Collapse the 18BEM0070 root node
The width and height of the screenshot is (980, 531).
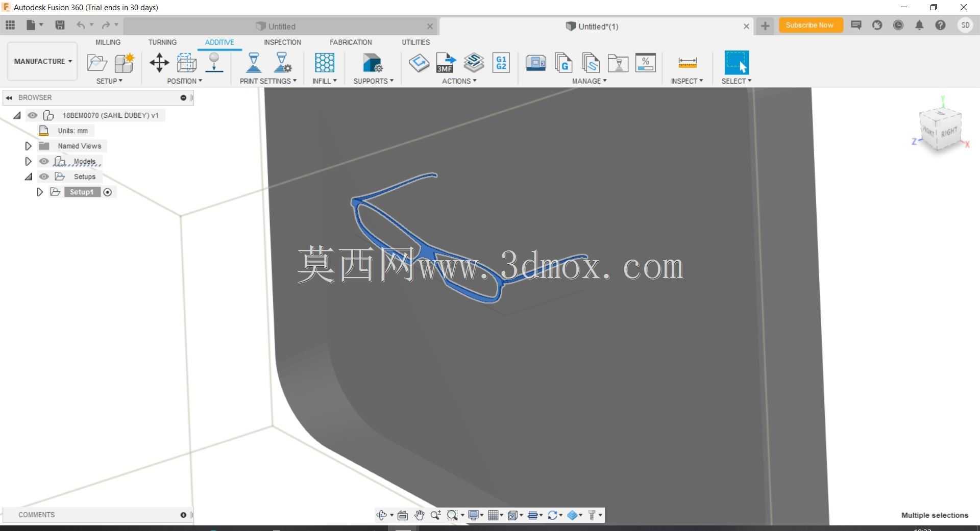click(x=17, y=115)
